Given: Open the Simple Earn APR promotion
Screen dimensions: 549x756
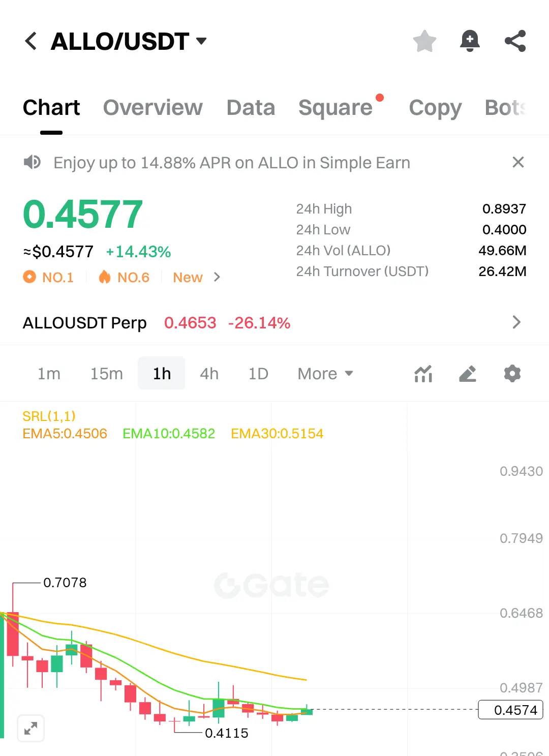Looking at the screenshot, I should (x=232, y=163).
